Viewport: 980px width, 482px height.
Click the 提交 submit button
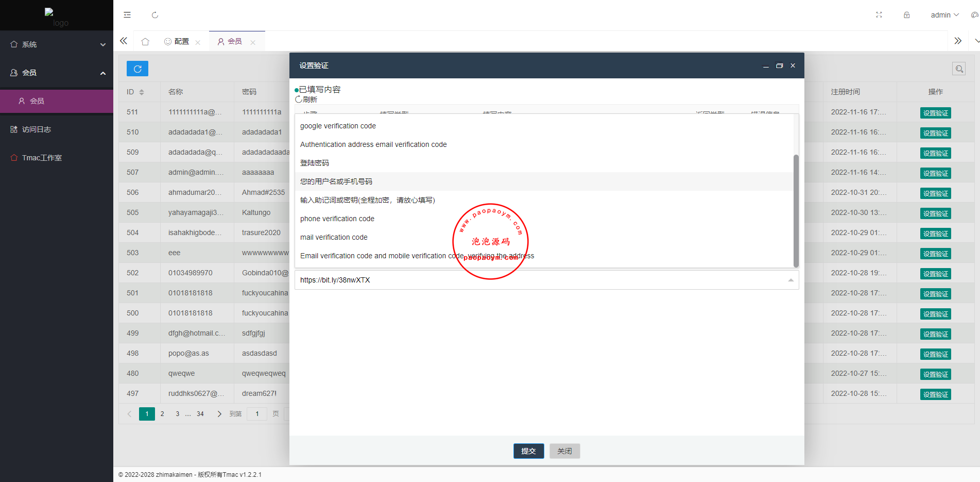528,451
